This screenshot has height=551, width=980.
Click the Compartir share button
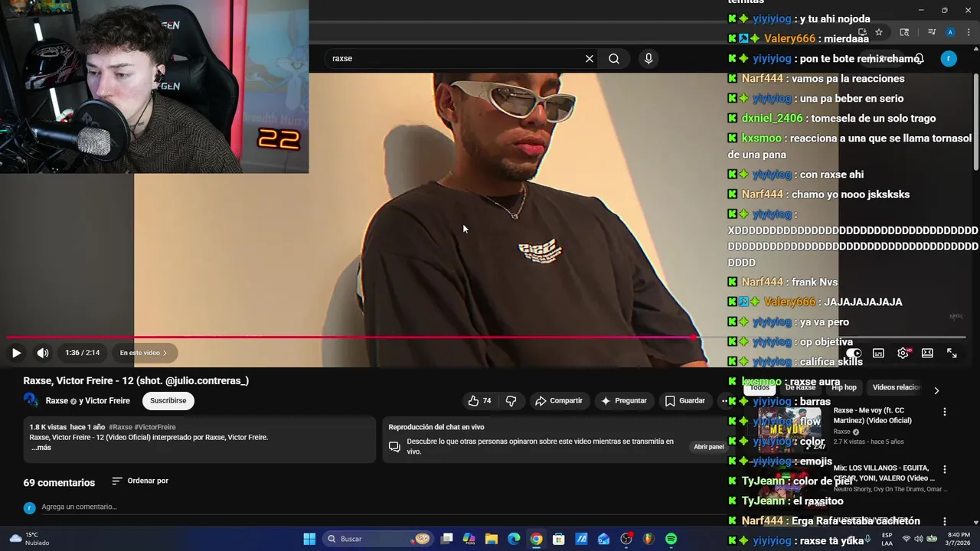point(559,401)
